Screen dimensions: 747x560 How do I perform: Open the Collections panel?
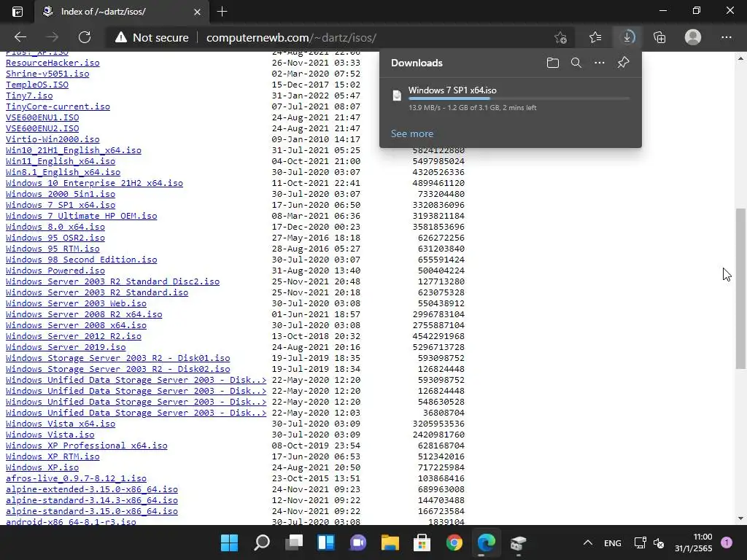click(x=659, y=37)
